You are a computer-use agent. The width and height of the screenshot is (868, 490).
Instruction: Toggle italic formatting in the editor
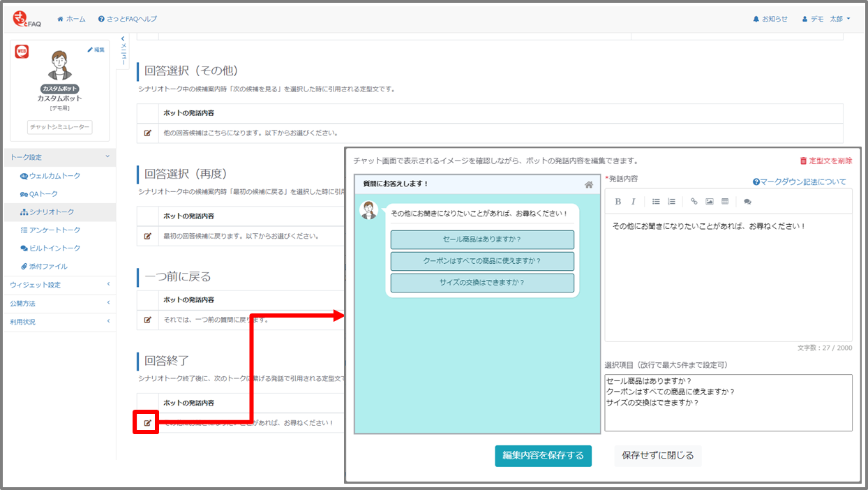634,202
